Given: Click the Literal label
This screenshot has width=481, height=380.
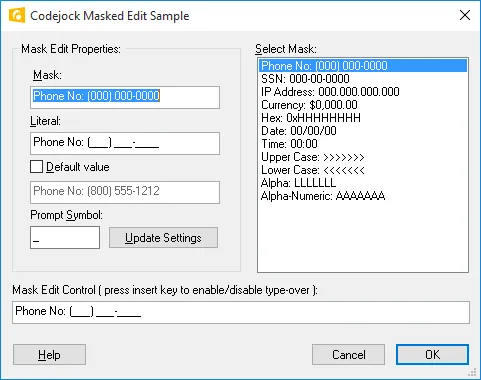Looking at the screenshot, I should click(x=45, y=121).
